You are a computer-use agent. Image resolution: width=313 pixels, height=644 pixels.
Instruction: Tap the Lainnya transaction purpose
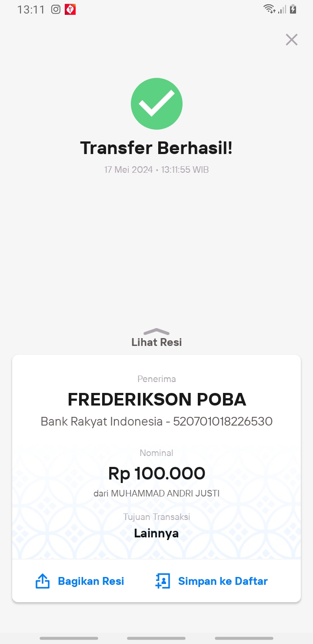tap(156, 533)
